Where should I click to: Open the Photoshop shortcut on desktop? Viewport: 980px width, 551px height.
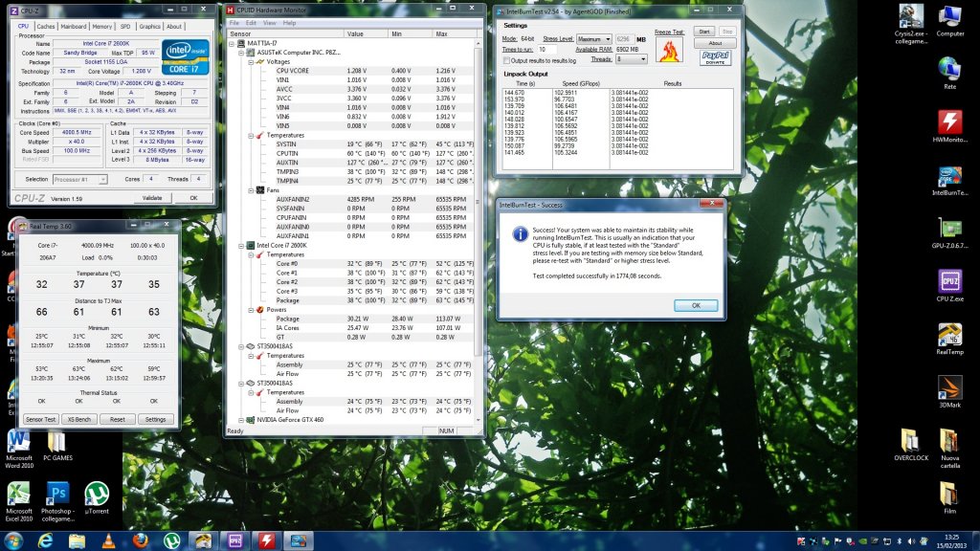coord(57,501)
